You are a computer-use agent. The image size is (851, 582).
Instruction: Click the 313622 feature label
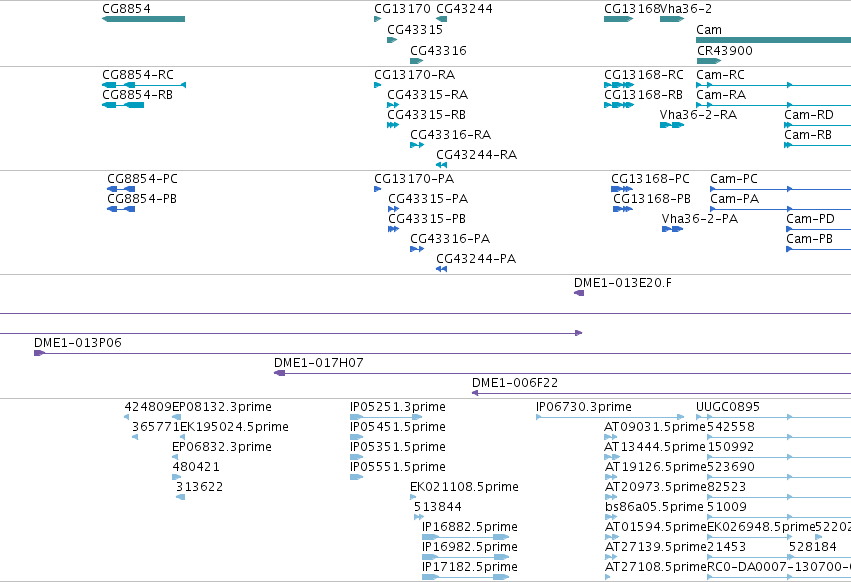point(199,487)
